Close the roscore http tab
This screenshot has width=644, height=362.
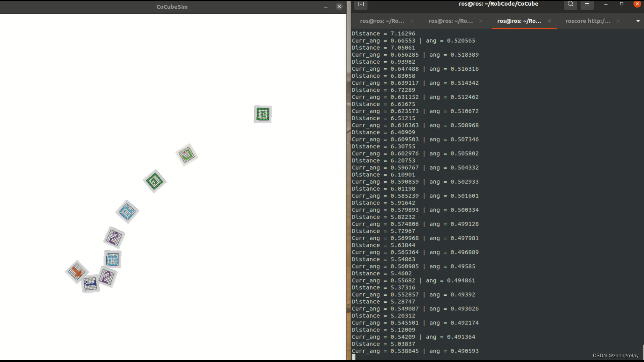(618, 21)
